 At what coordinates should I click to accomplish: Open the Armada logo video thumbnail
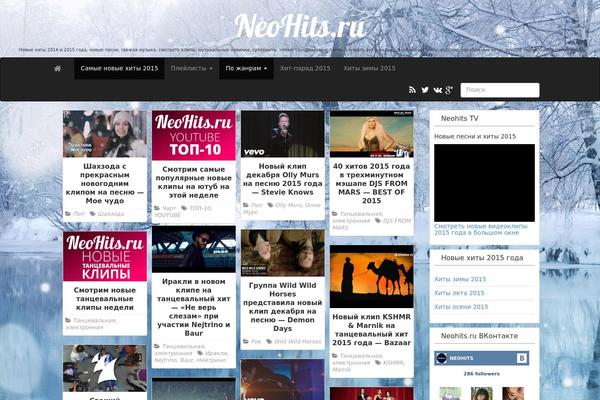click(x=105, y=368)
